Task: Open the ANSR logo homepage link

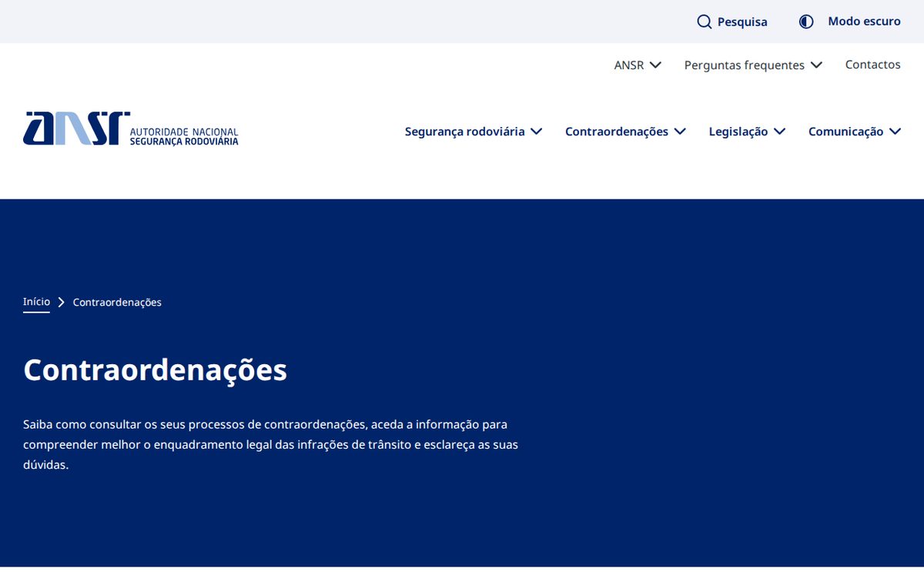Action: (x=131, y=129)
